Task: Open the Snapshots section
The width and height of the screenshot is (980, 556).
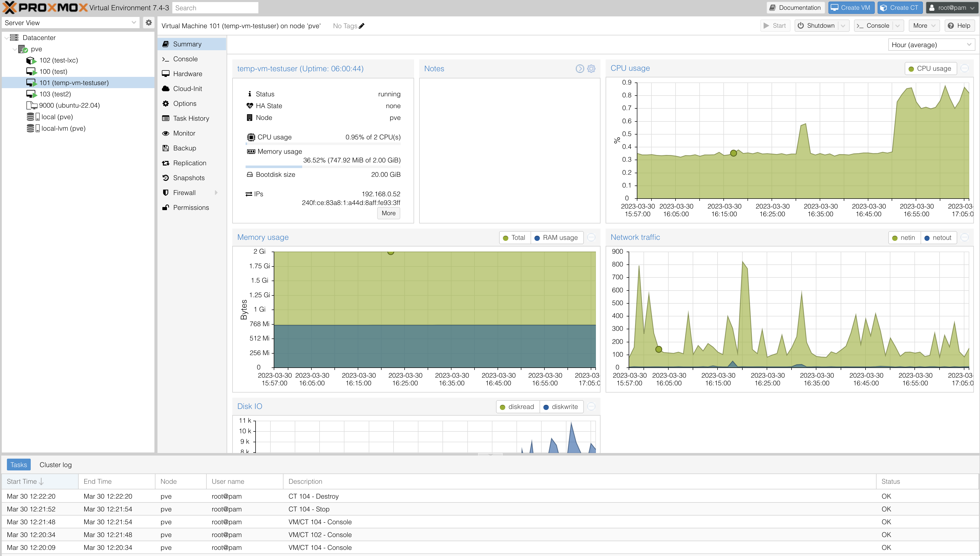Action: coord(188,178)
